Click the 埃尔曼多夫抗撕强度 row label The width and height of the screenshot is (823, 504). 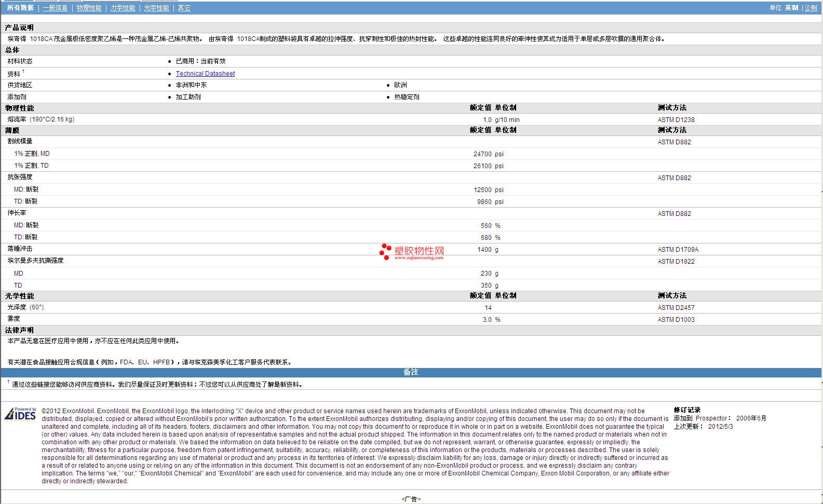tap(35, 261)
